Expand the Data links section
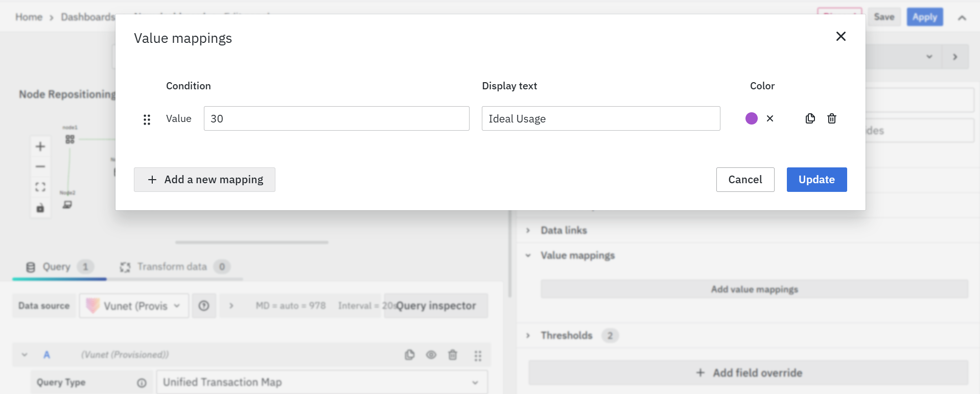980x394 pixels. pos(564,230)
